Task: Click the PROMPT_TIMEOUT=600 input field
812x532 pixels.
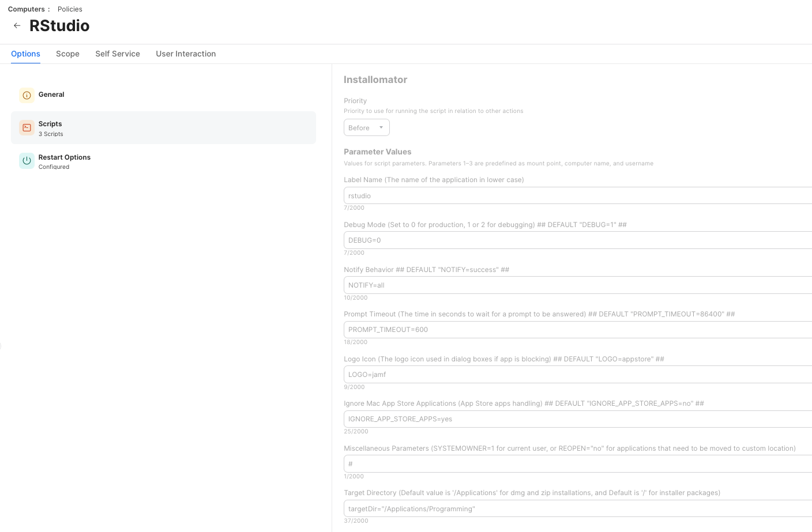Action: click(x=578, y=329)
